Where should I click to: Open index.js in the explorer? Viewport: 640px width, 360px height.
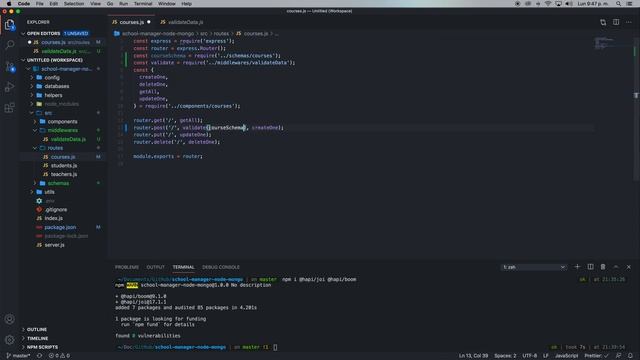53,218
